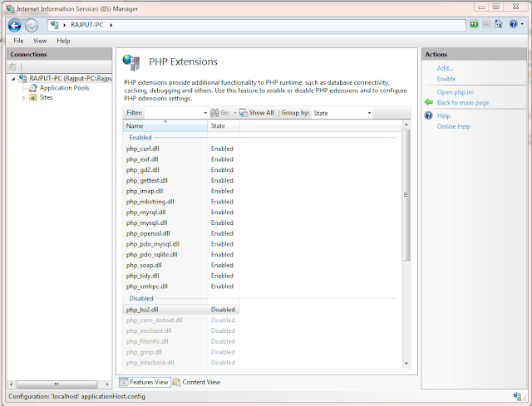Viewport: 532px width, 406px height.
Task: Select php_curl.dll extension row
Action: click(x=181, y=149)
